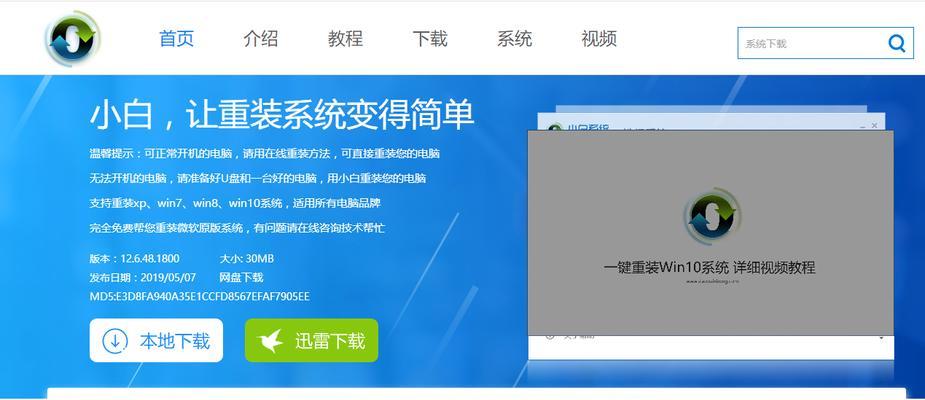Click the Thunder bird icon on 迅雷下载

[270, 340]
